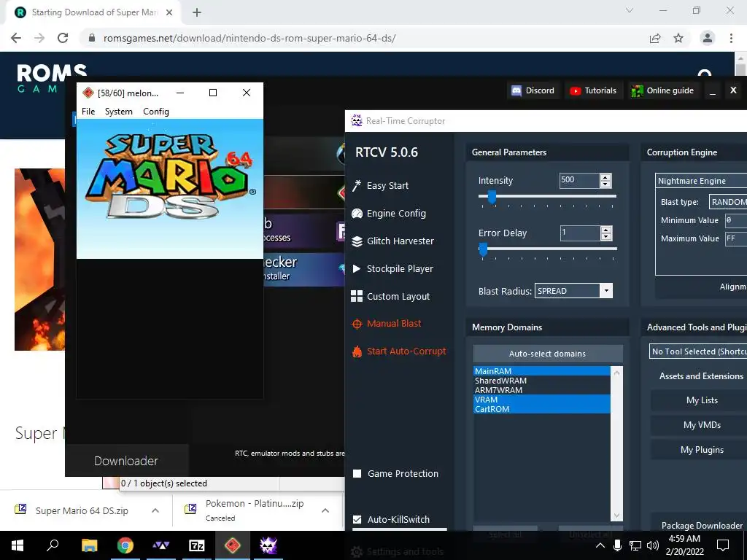The height and width of the screenshot is (560, 747).
Task: Open the Glitch Harvester panel
Action: click(392, 241)
